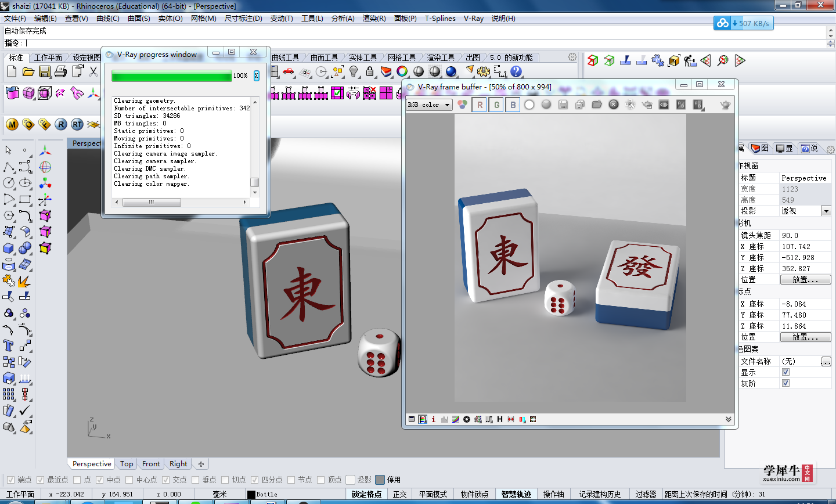Switch to the Top viewport tab

[127, 464]
